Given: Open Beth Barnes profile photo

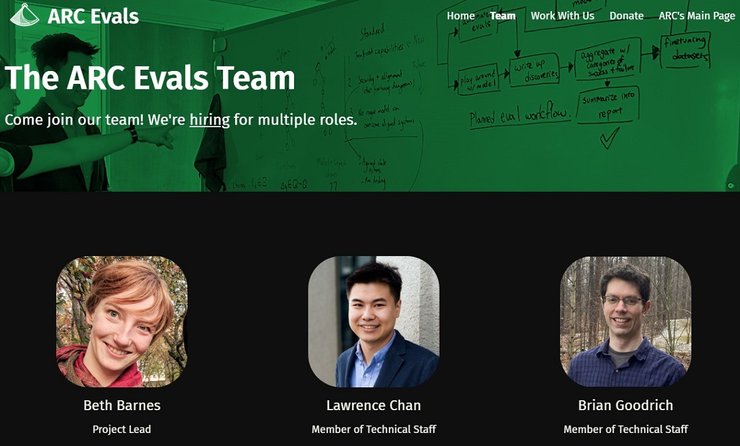Looking at the screenshot, I should point(122,321).
